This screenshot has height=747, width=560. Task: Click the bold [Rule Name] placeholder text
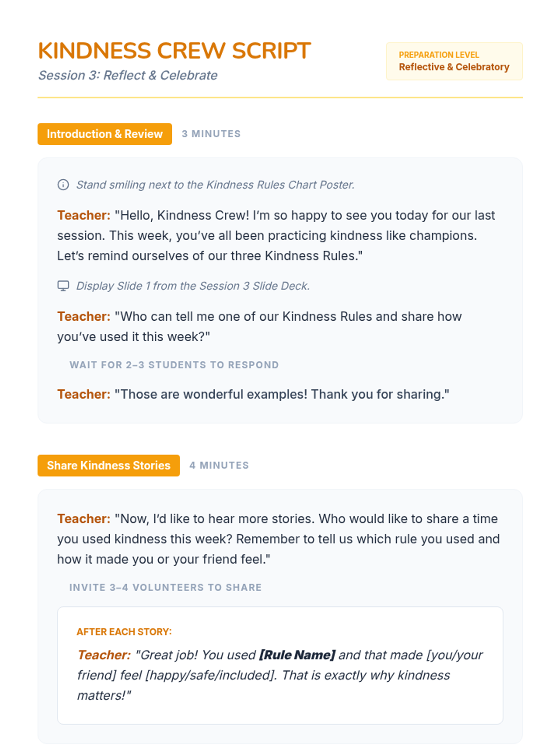click(297, 655)
